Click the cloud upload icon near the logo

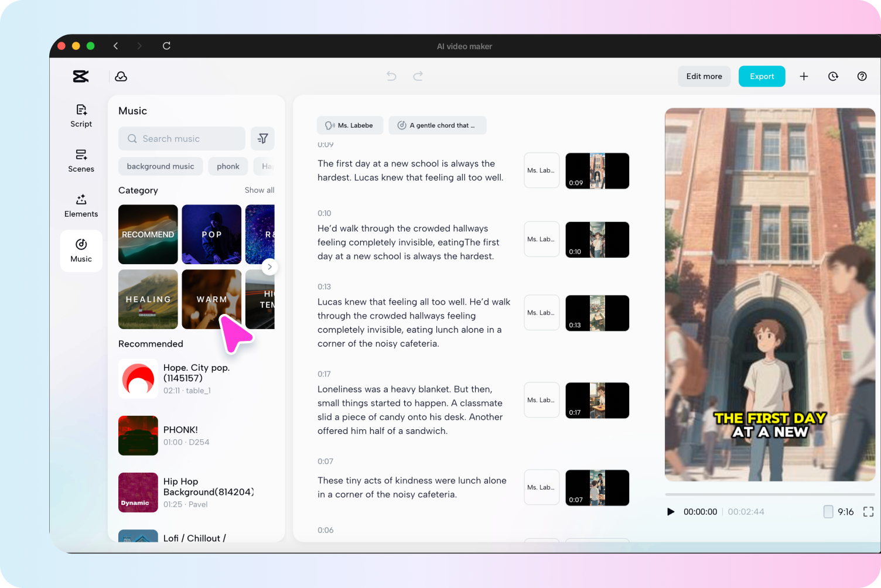click(121, 76)
